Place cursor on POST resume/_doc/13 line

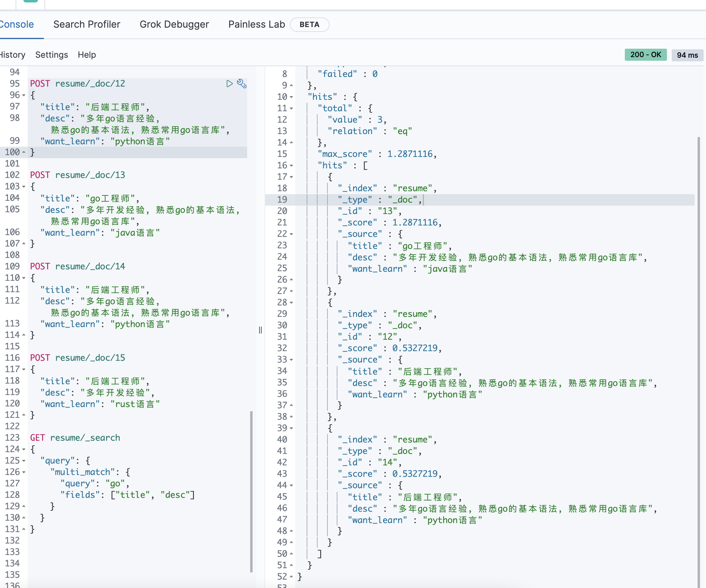[x=78, y=175]
